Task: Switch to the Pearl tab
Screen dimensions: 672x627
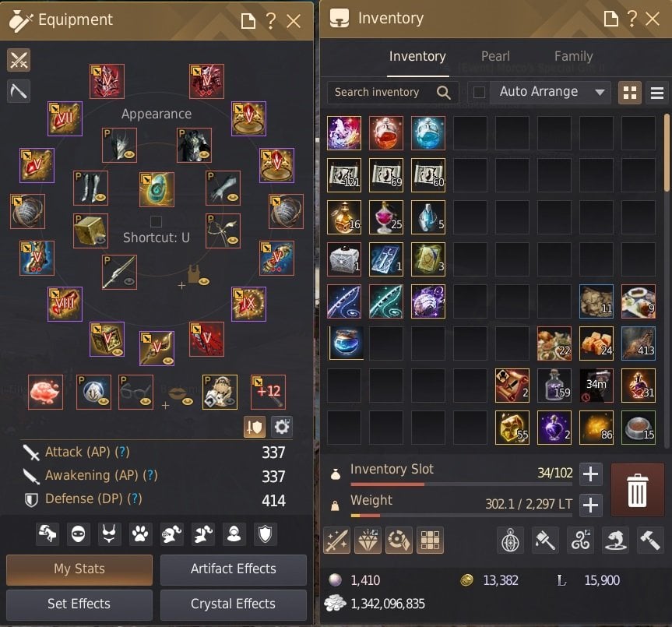Action: [495, 56]
